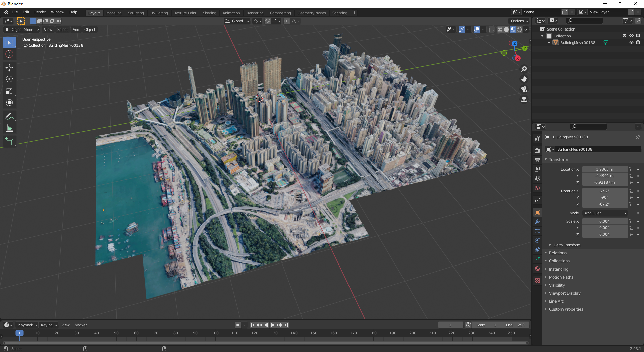Expand the Relations panel

coord(557,253)
